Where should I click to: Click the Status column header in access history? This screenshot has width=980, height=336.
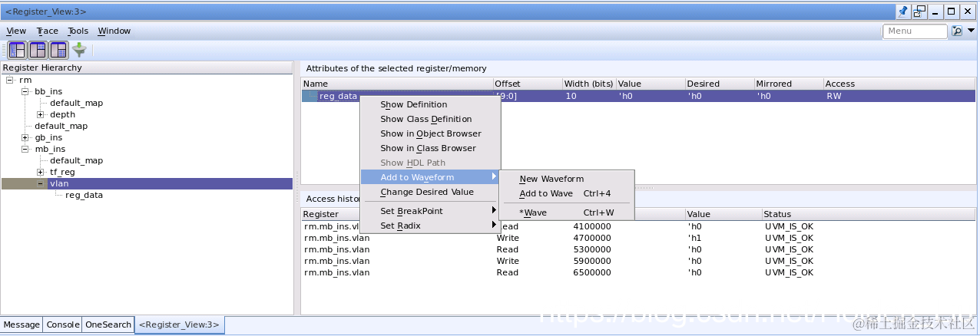click(x=869, y=214)
